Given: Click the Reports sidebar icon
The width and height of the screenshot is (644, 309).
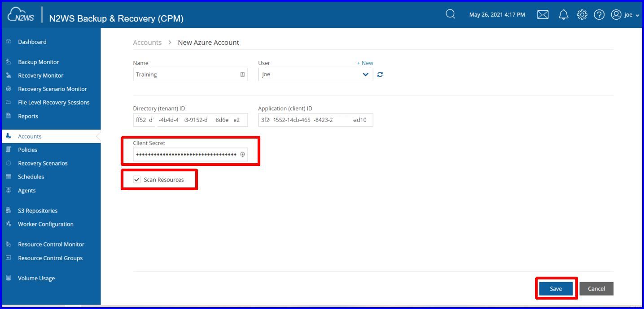Looking at the screenshot, I should coord(9,116).
